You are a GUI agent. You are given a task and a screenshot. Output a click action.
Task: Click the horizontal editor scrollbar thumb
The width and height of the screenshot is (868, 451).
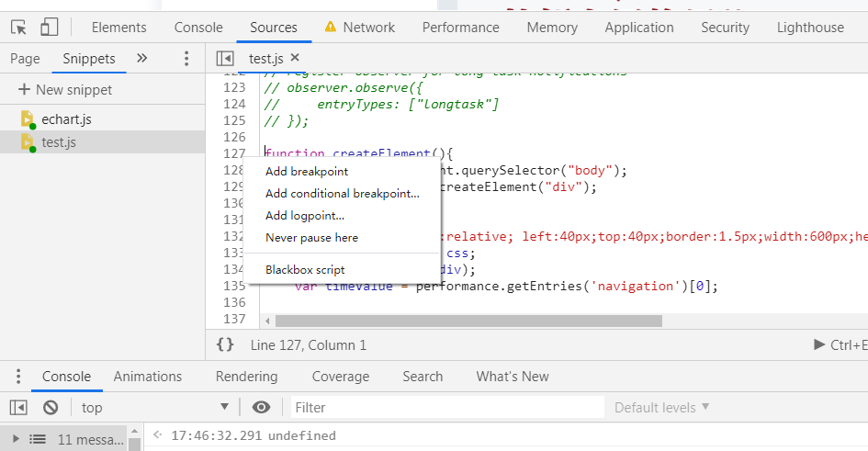coord(468,321)
